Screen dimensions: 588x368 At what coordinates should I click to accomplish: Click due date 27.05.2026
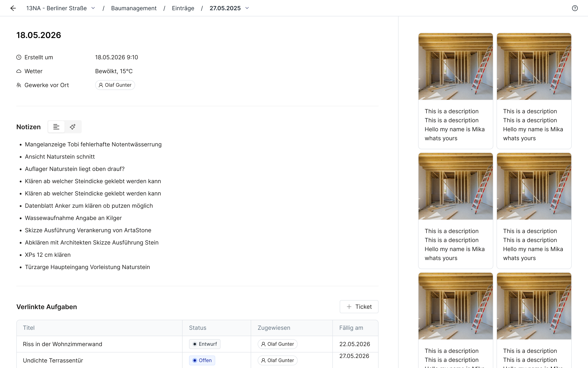click(x=354, y=356)
